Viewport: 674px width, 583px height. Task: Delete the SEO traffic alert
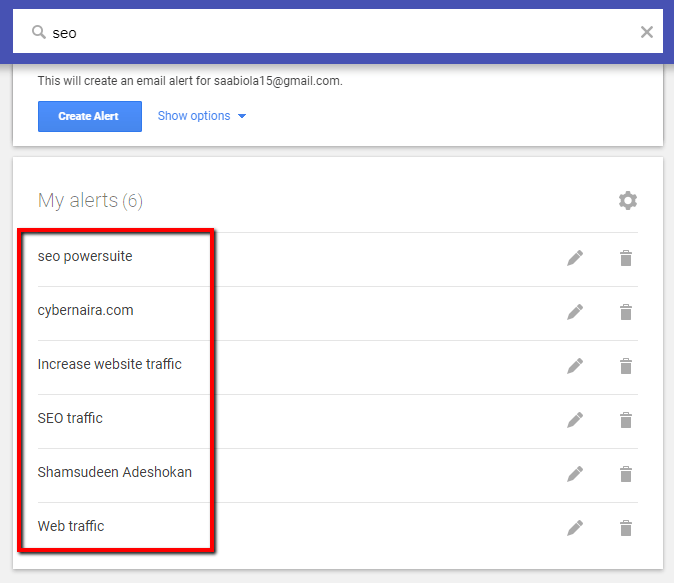[x=626, y=420]
